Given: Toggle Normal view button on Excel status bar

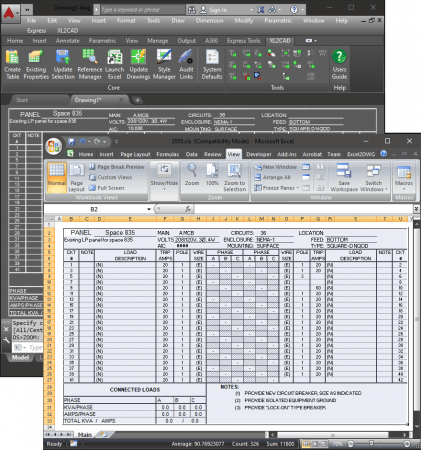Looking at the screenshot, I should (x=306, y=444).
